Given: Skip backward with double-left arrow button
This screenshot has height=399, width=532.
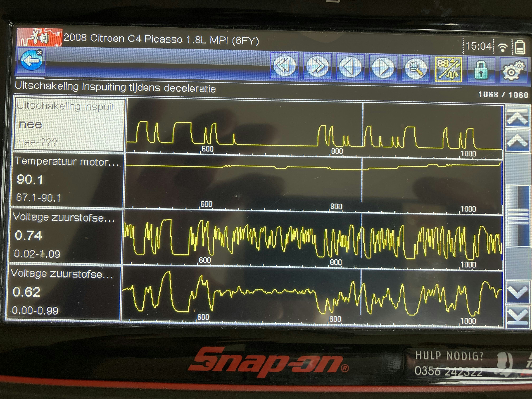Looking at the screenshot, I should click(x=284, y=66).
